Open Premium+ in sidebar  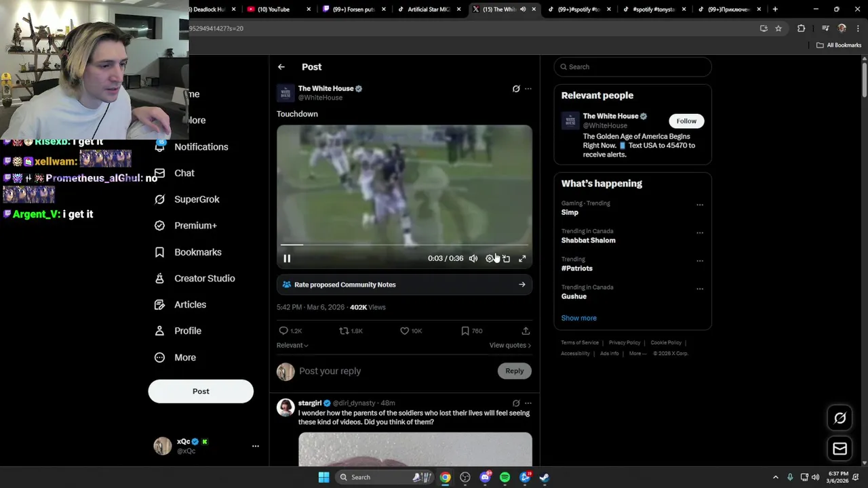tap(186, 226)
